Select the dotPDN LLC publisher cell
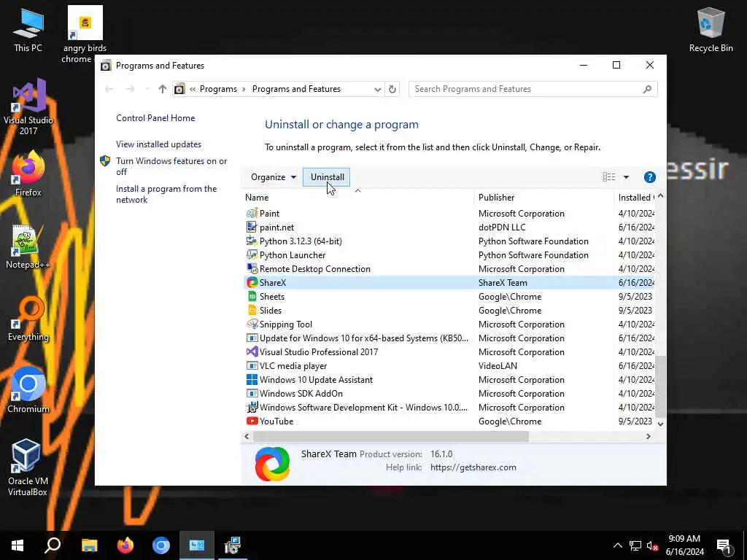Image resolution: width=747 pixels, height=560 pixels. point(502,227)
